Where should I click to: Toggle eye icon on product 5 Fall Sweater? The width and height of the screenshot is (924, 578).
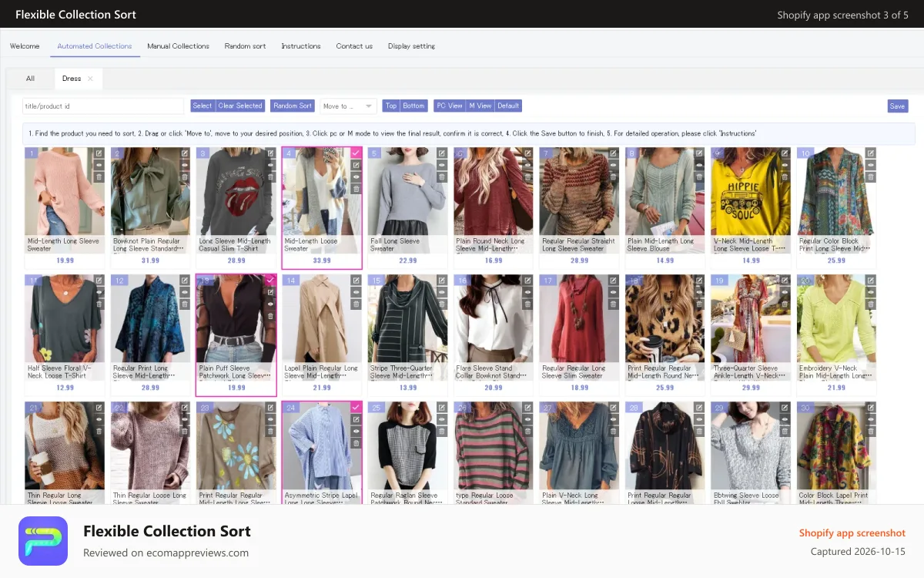point(442,165)
